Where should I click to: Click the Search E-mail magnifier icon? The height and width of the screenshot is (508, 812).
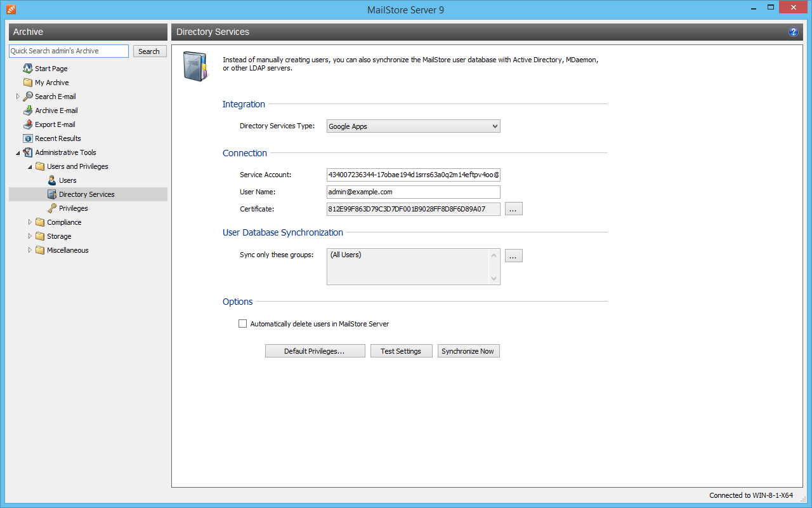pyautogui.click(x=28, y=97)
